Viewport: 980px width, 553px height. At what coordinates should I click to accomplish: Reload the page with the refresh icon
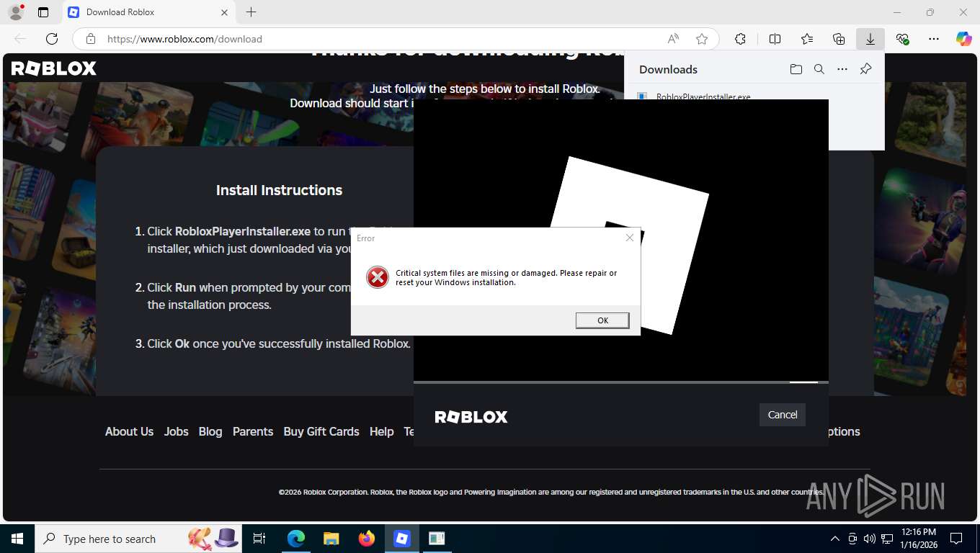pyautogui.click(x=52, y=39)
